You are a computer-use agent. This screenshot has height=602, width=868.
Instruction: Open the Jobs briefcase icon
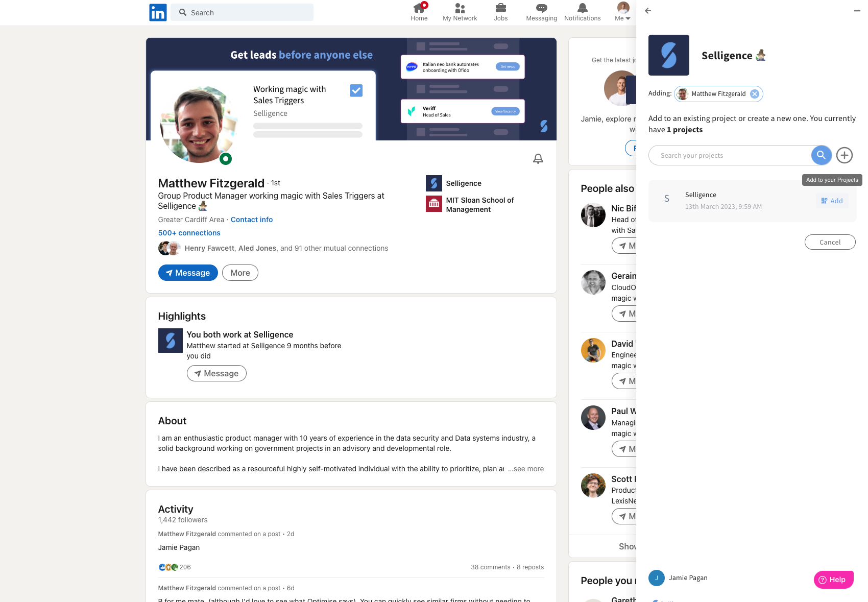(501, 8)
